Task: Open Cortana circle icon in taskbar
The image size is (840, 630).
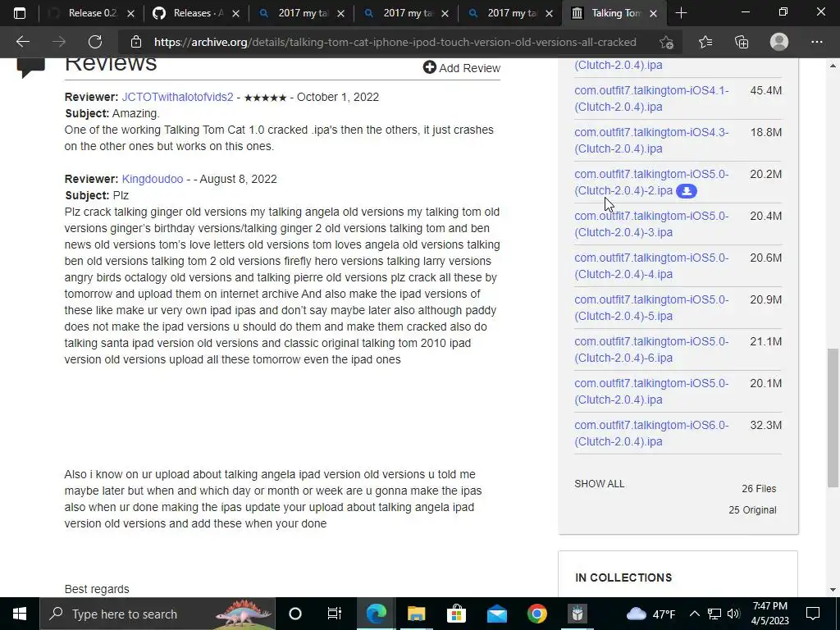Action: coord(295,614)
